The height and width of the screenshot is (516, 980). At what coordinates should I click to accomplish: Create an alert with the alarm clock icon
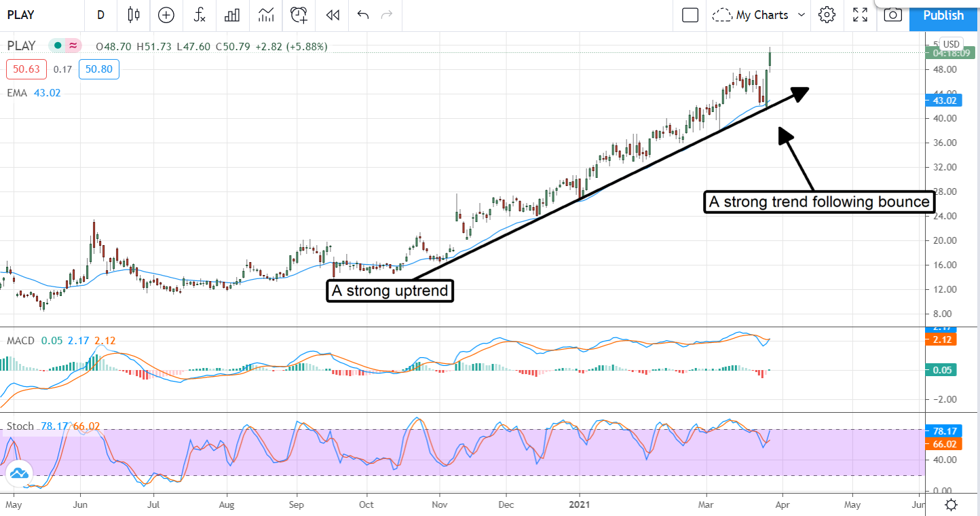tap(299, 15)
